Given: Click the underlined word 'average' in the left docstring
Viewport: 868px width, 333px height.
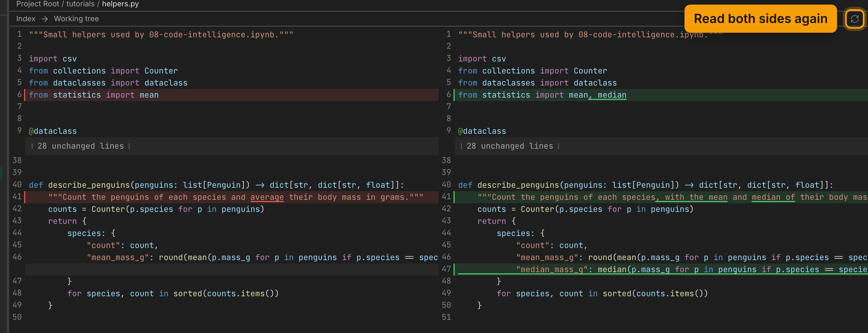Looking at the screenshot, I should click(267, 198).
